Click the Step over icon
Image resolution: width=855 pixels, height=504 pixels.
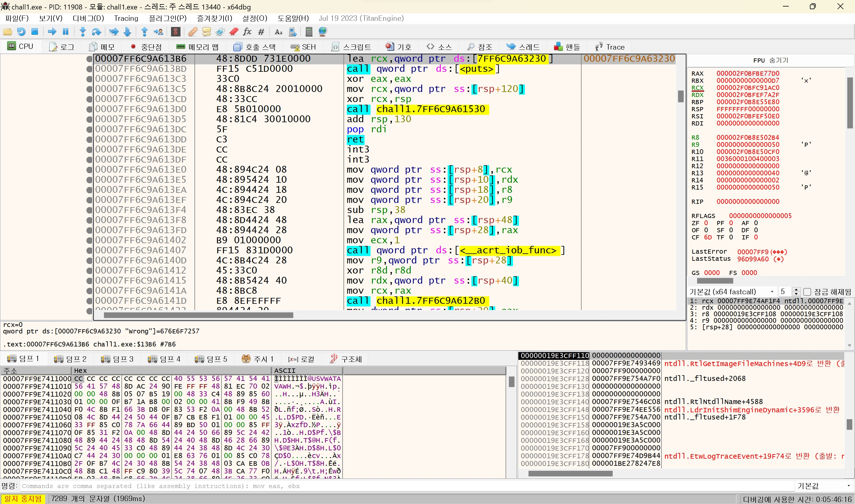tap(96, 32)
